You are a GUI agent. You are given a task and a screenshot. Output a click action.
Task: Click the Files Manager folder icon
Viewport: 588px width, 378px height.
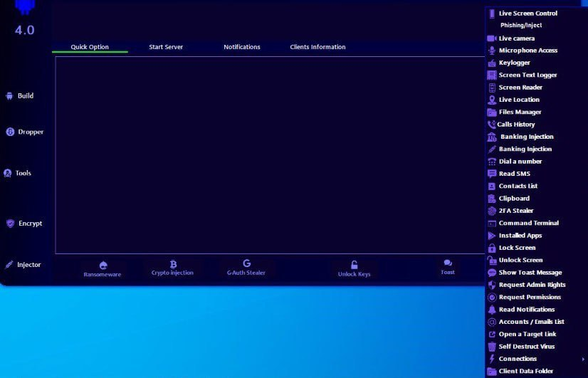(492, 112)
